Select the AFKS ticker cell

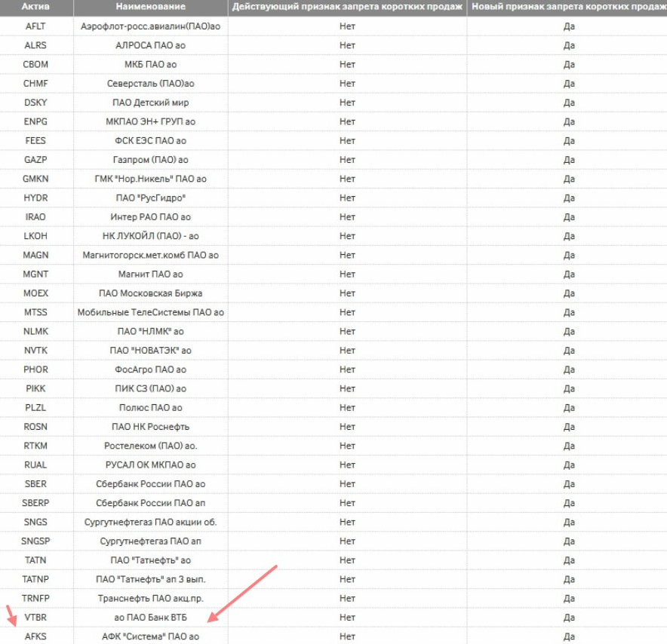(x=35, y=636)
